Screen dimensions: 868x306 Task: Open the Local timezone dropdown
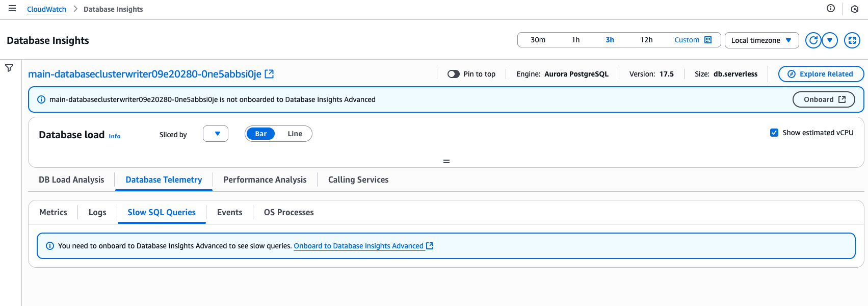[761, 40]
